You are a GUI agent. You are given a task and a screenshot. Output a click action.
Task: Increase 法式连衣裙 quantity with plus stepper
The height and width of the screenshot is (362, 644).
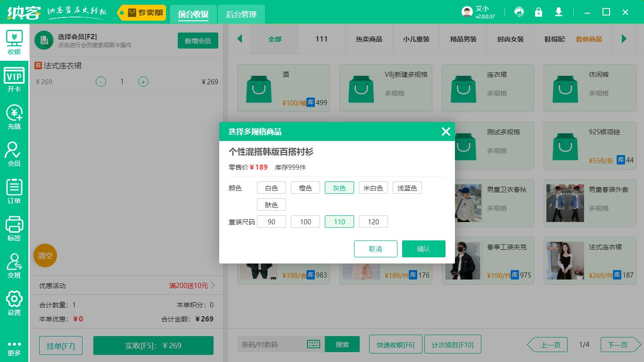143,82
